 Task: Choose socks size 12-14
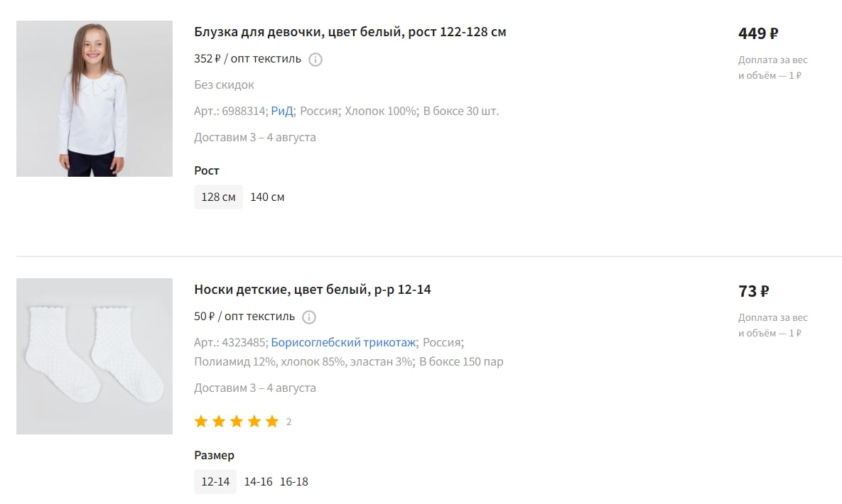pyautogui.click(x=215, y=481)
